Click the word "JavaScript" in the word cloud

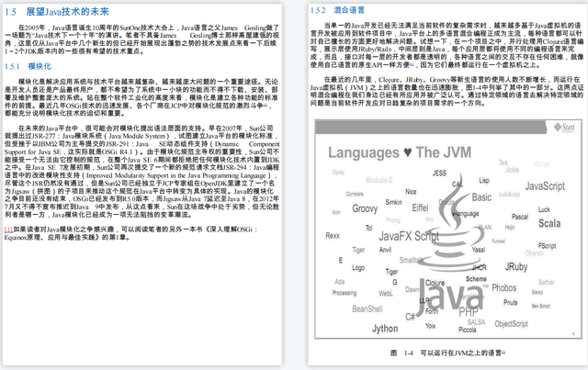(545, 186)
